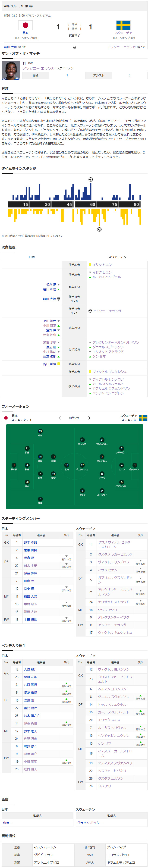Click the goal ball icon above timeline chart
Image resolution: width=148 pixels, height=868 pixels.
[91, 180]
